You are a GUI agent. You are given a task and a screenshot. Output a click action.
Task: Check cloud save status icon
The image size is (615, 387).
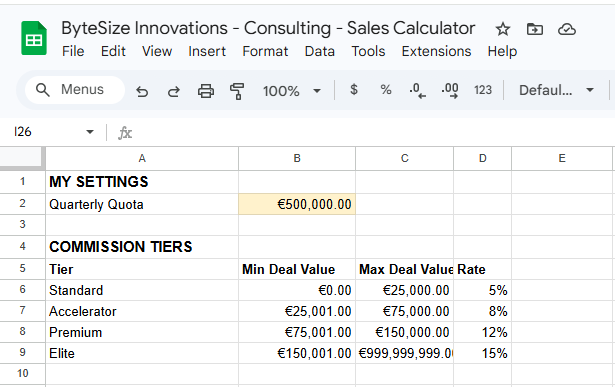click(567, 29)
